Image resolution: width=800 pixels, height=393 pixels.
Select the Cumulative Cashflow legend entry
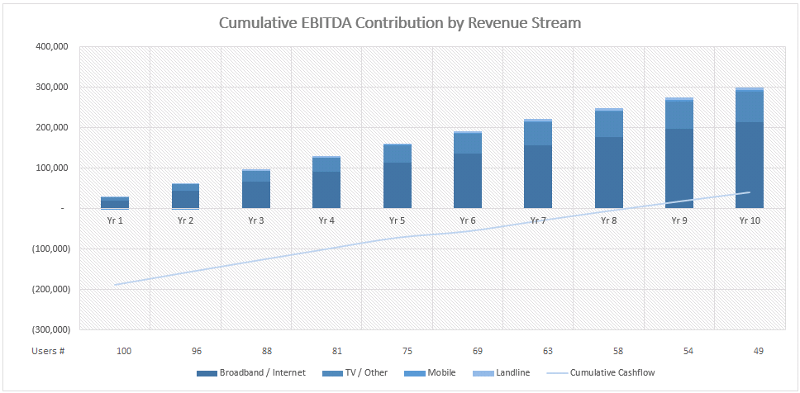(601, 373)
